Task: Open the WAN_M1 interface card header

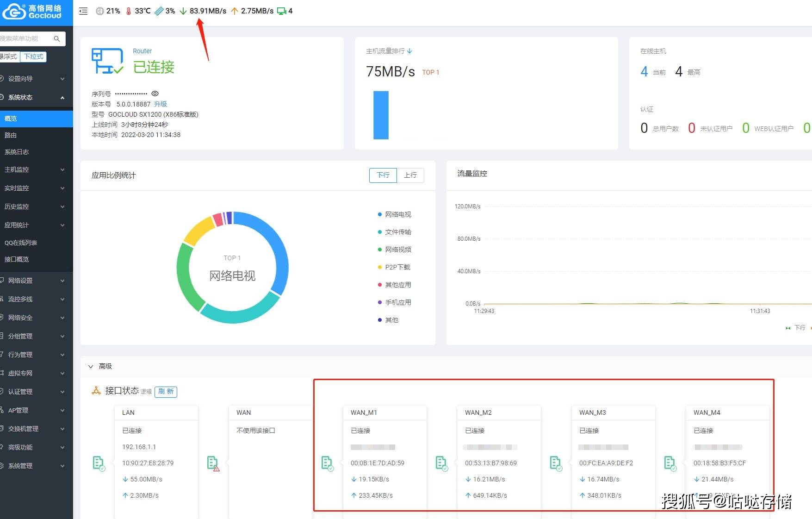Action: pyautogui.click(x=384, y=413)
